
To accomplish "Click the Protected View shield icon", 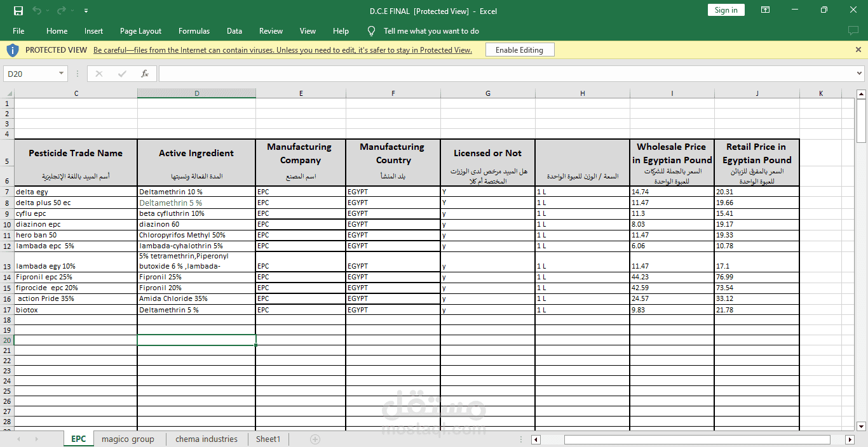I will 13,50.
